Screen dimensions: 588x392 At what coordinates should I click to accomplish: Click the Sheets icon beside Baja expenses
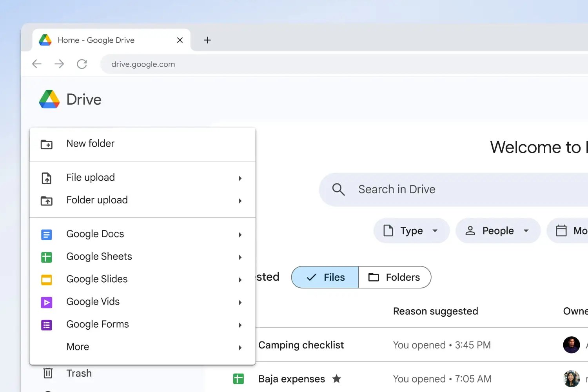pos(238,379)
